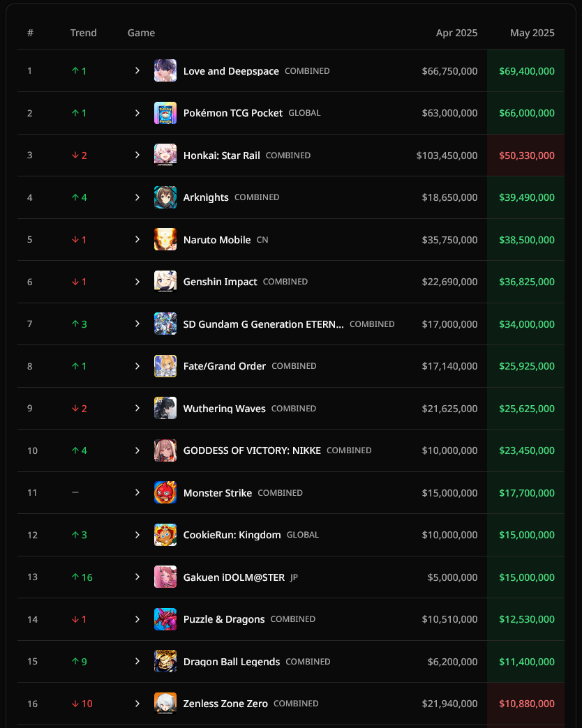This screenshot has width=582, height=728.
Task: Open the SD Gundam G Generation title link
Action: click(263, 324)
